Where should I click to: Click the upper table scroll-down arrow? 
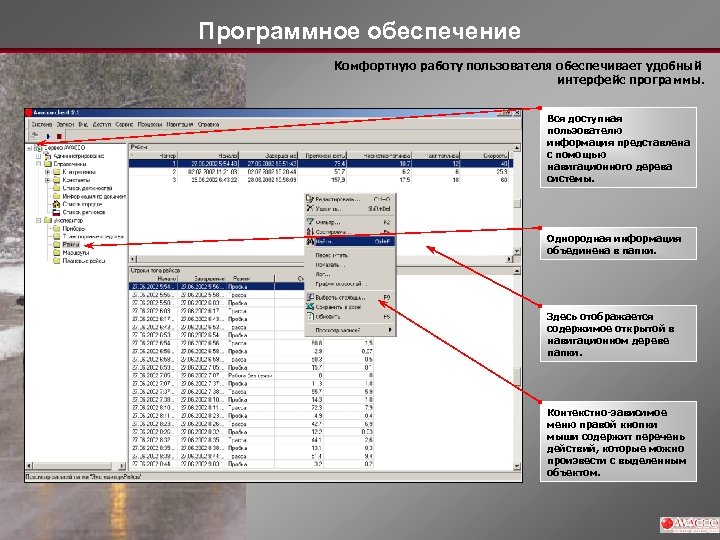[x=517, y=251]
